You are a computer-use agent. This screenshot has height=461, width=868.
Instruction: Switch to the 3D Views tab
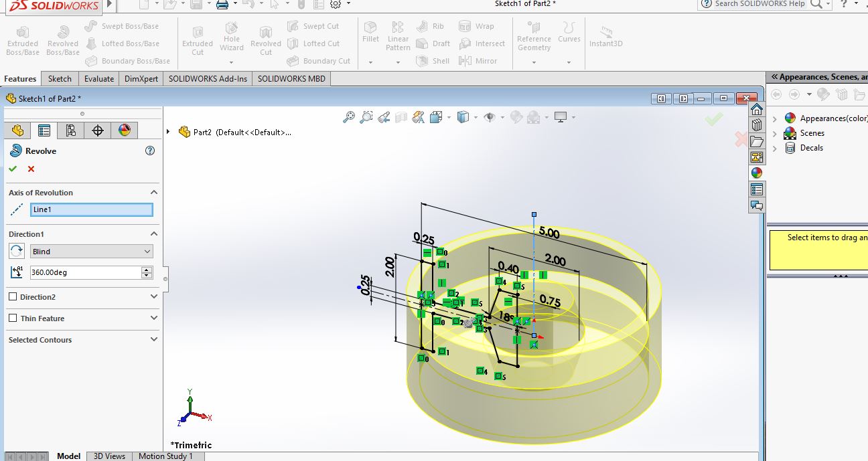click(x=109, y=456)
